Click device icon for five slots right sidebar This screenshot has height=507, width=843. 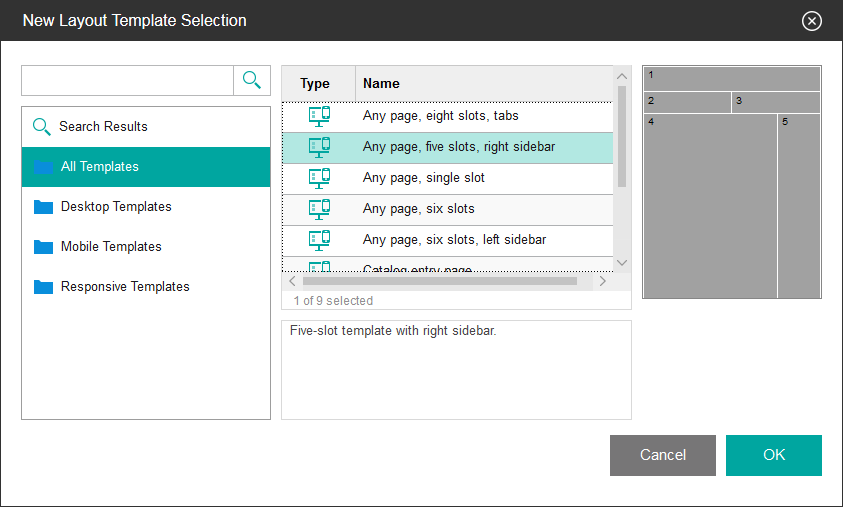pyautogui.click(x=319, y=147)
